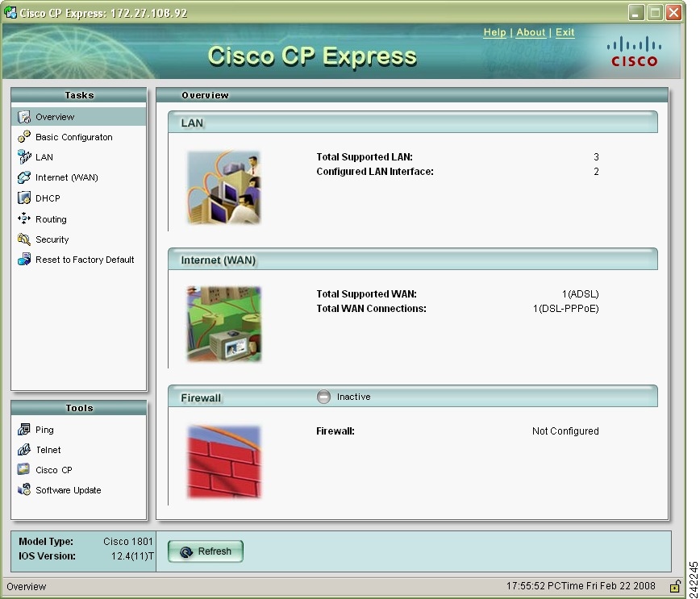Open the Help link
The width and height of the screenshot is (700, 599).
click(x=494, y=32)
